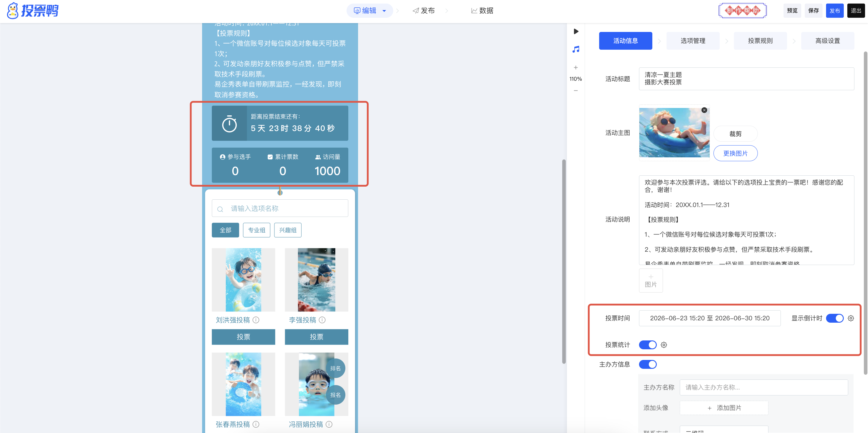The height and width of the screenshot is (433, 868).
Task: Toggle the 主办方信息 switch
Action: pyautogui.click(x=648, y=364)
